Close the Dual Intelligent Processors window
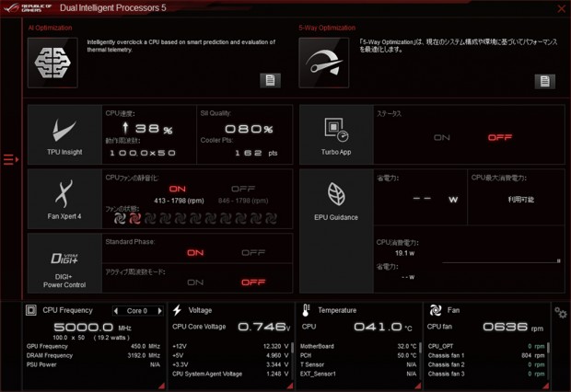Screen dimensions: 571x392 coord(562,8)
